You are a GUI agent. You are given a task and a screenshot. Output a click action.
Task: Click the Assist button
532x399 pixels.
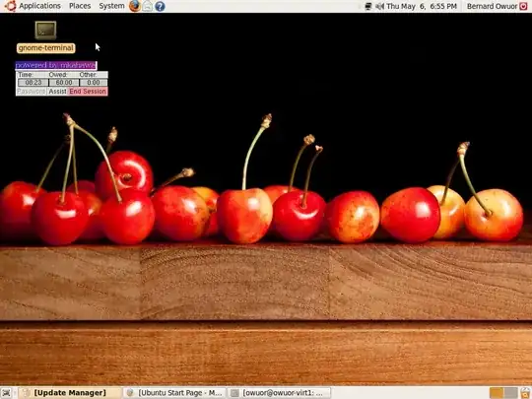click(x=57, y=92)
